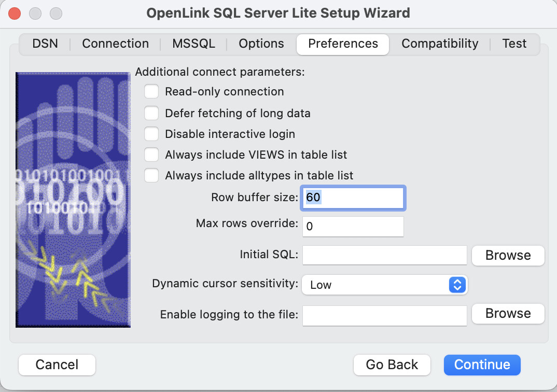Click Browse next to Initial SQL
The image size is (557, 392).
[508, 256]
